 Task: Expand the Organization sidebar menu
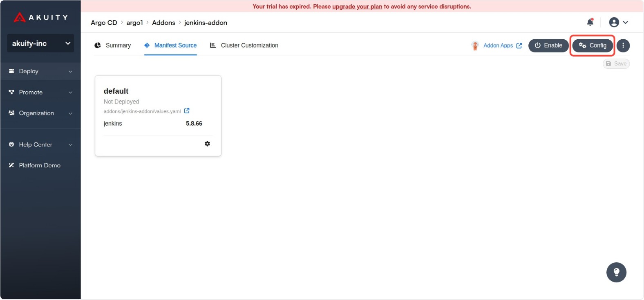[40, 113]
